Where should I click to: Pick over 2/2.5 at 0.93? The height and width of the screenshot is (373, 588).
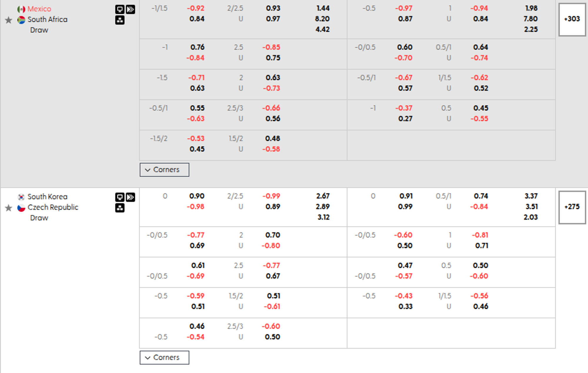tap(273, 8)
